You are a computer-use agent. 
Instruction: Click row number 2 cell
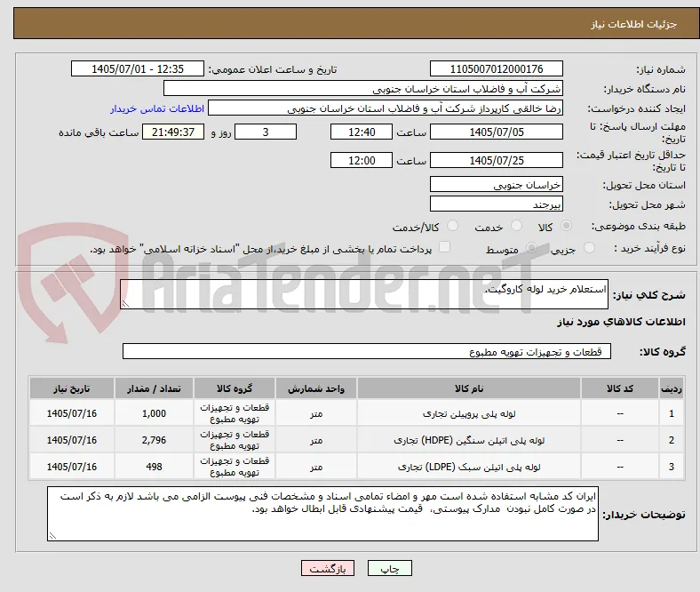[672, 440]
